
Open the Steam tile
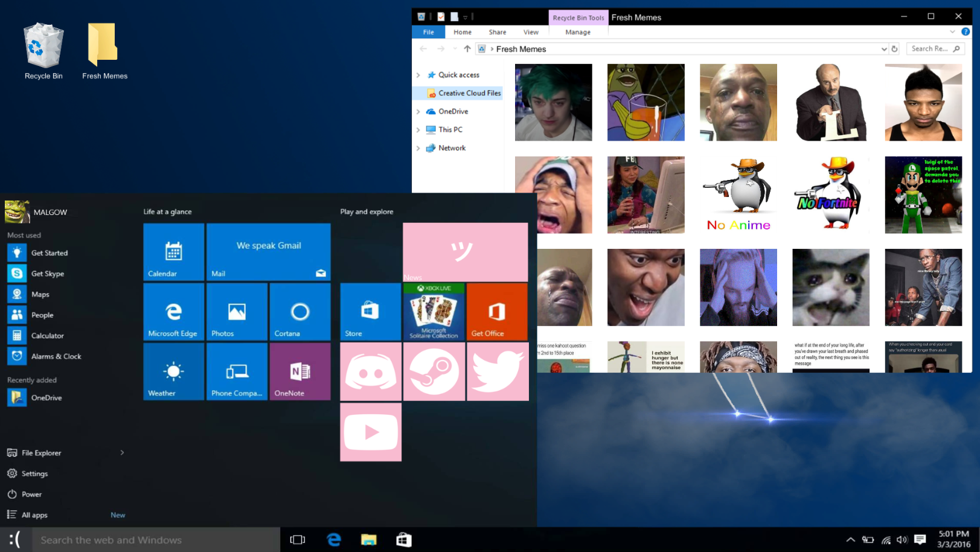pos(434,371)
